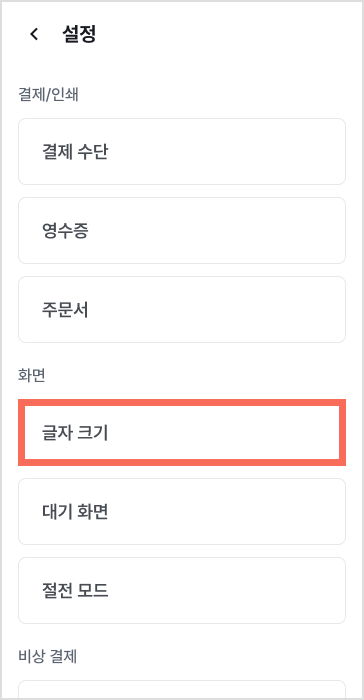Go back using the left arrow icon

coord(34,34)
